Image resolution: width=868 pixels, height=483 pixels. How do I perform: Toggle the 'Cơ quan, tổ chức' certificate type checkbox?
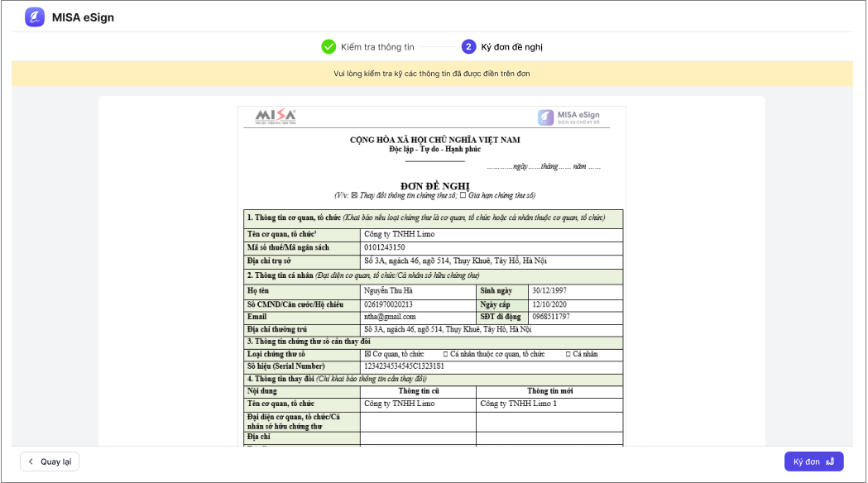[367, 354]
